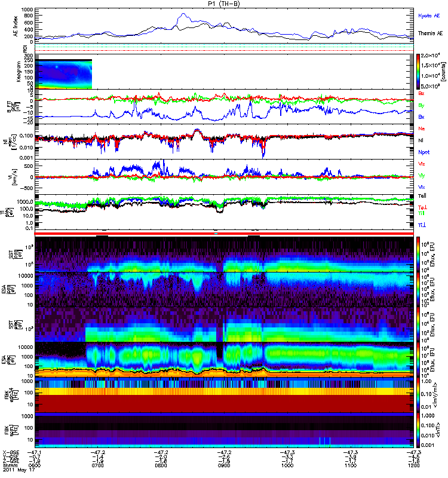
Task: Click the Keogram axis label
Action: click(x=19, y=71)
